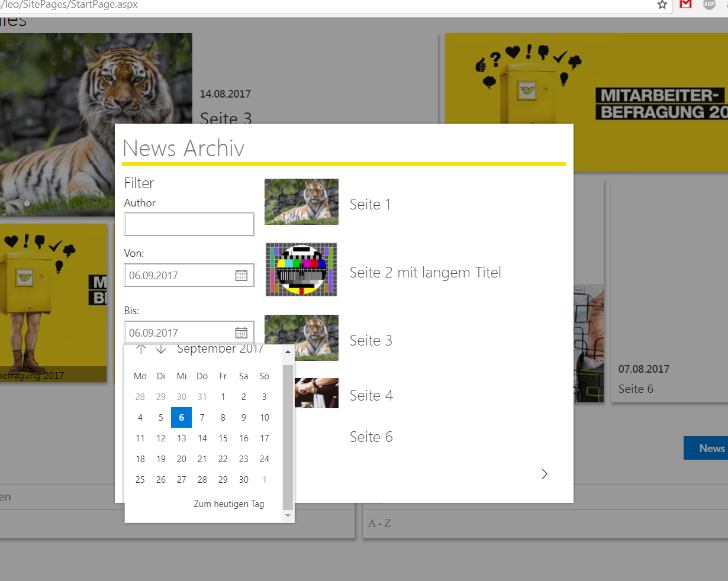Open the Seite 2 mit langem Titel article
The image size is (728, 581).
[425, 272]
